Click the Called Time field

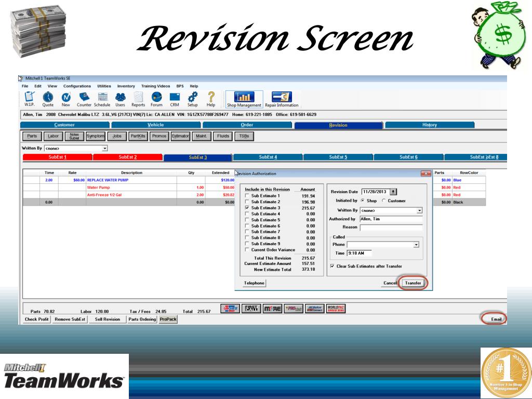(360, 253)
